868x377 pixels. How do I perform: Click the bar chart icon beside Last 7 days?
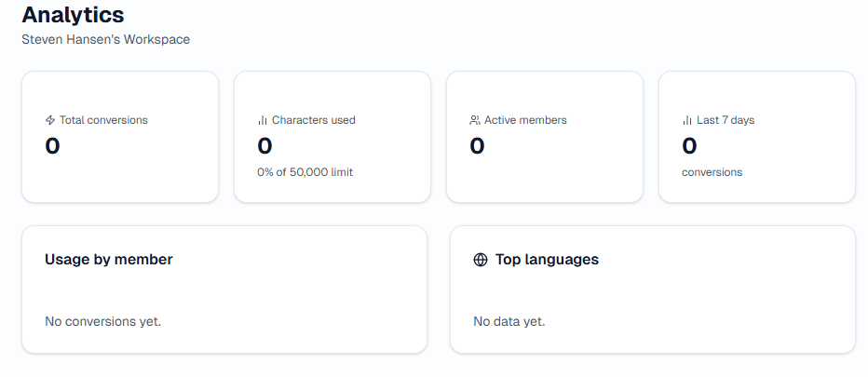pos(687,120)
